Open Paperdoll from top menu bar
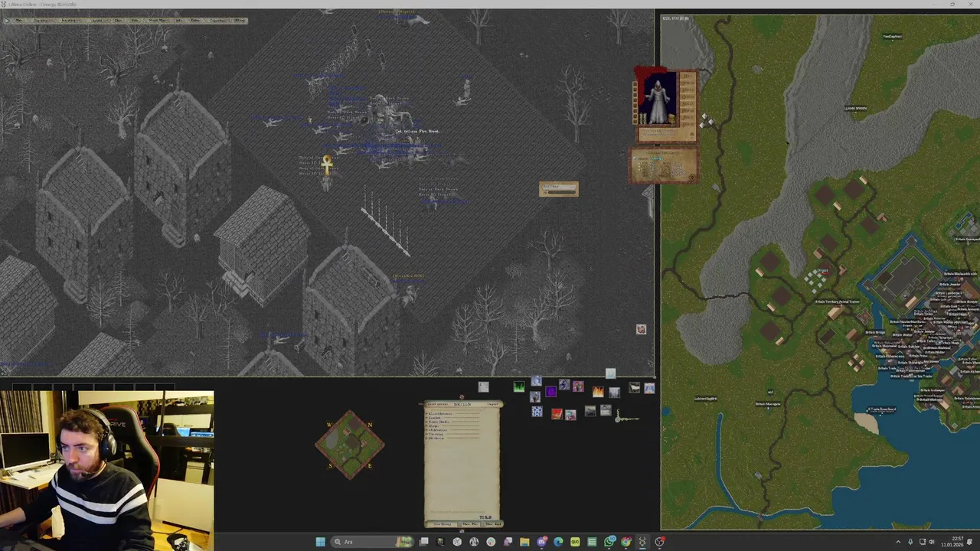Viewport: 980px width, 551px height. [x=41, y=20]
